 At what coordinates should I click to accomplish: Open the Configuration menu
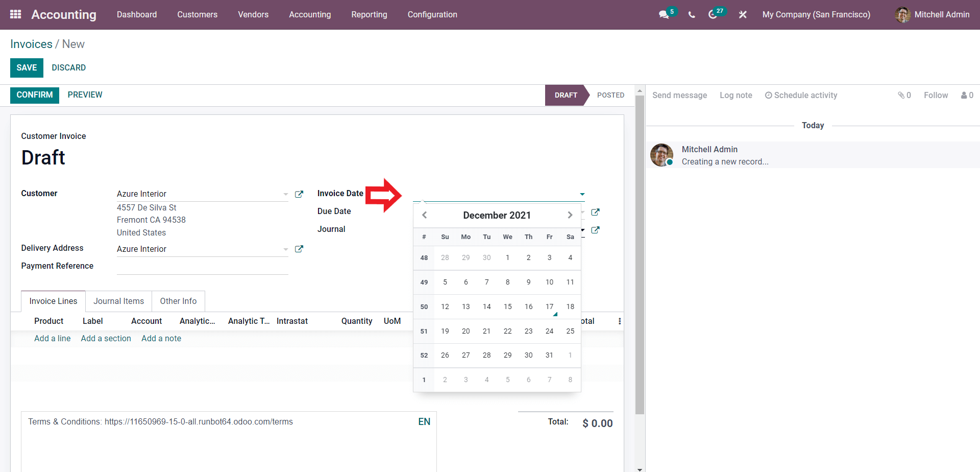click(x=432, y=15)
